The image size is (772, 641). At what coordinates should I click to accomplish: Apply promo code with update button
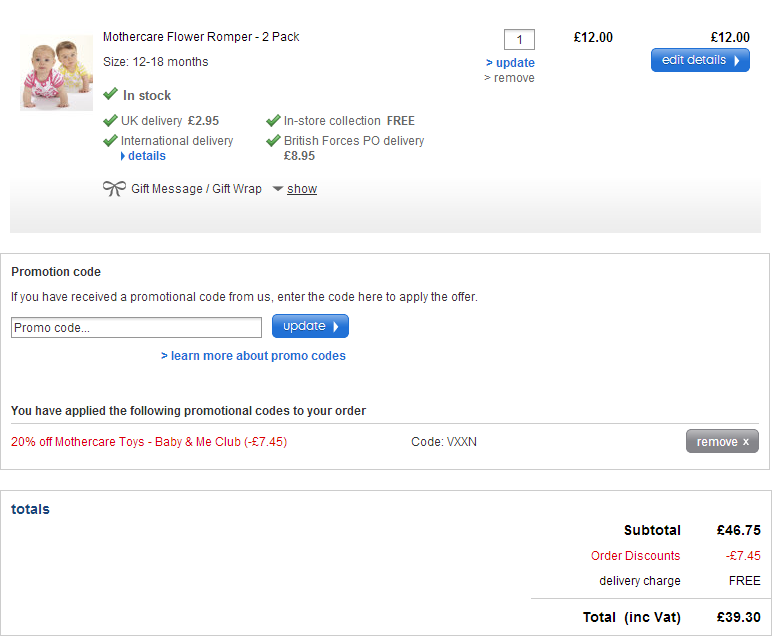click(x=310, y=326)
